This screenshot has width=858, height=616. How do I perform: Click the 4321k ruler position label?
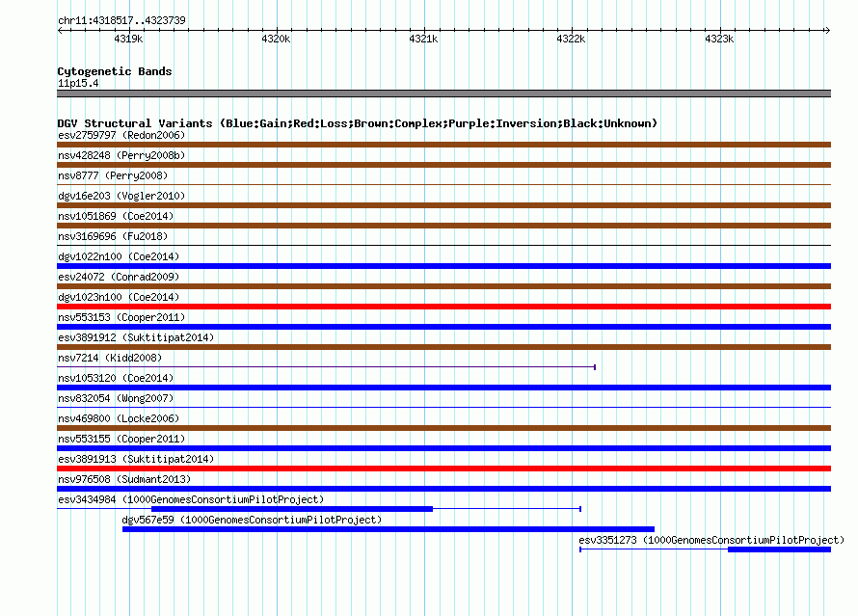coord(423,39)
